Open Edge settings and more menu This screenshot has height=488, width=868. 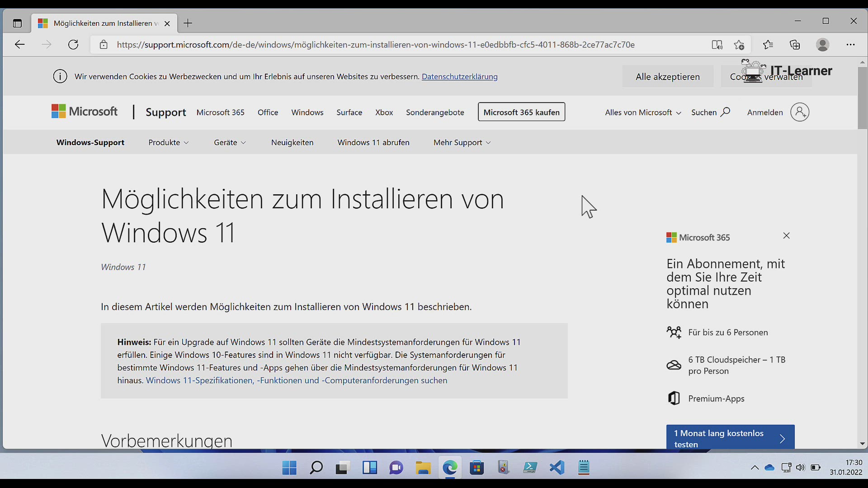(851, 44)
